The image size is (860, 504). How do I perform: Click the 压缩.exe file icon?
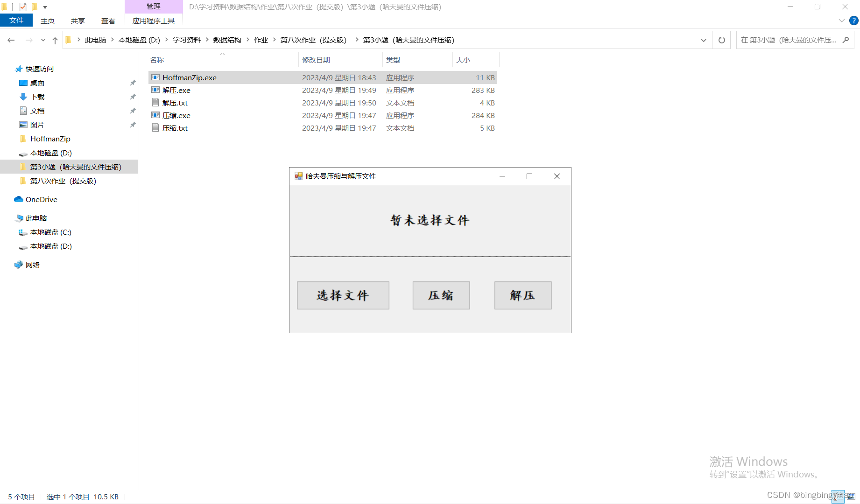[155, 115]
